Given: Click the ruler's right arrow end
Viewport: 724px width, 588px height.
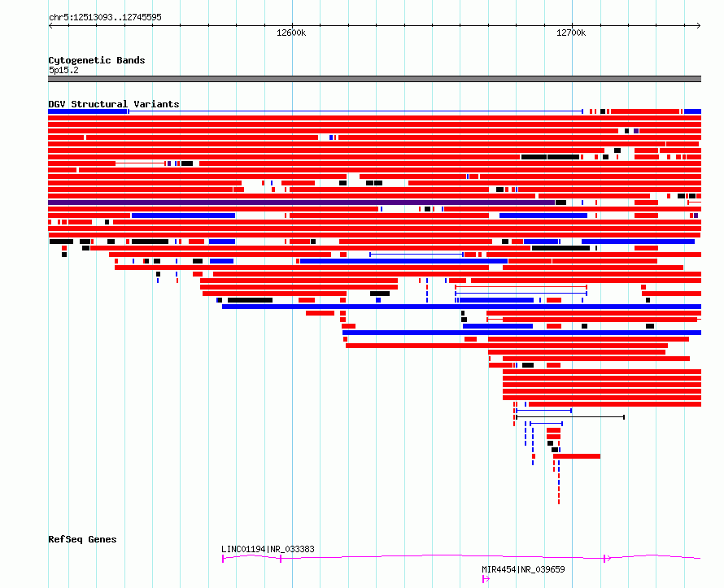Looking at the screenshot, I should pyautogui.click(x=699, y=25).
